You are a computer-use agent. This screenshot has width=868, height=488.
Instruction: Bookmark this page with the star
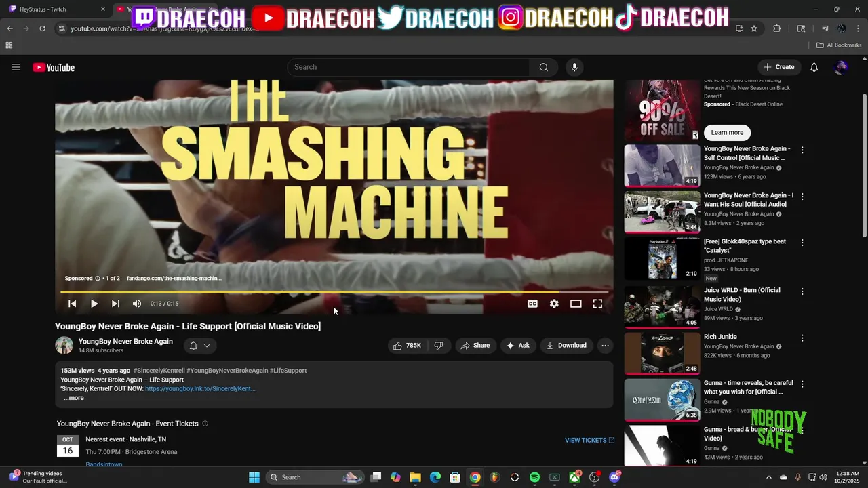click(x=754, y=28)
